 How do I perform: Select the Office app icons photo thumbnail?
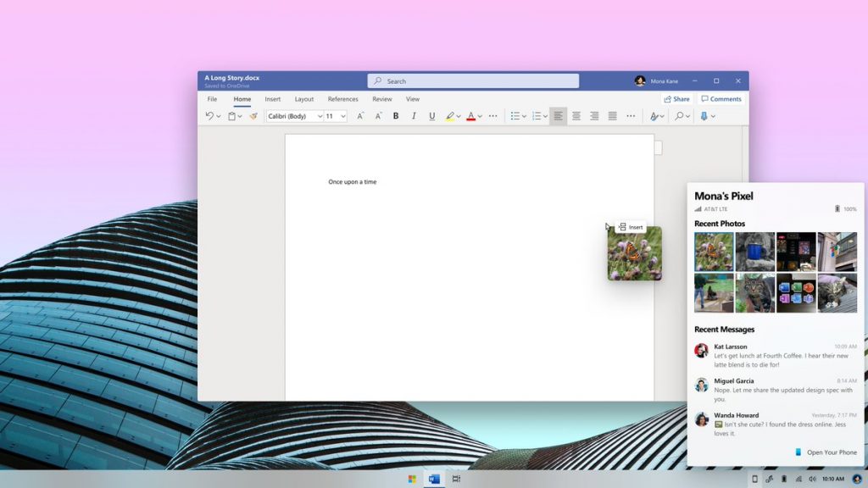[x=796, y=292]
